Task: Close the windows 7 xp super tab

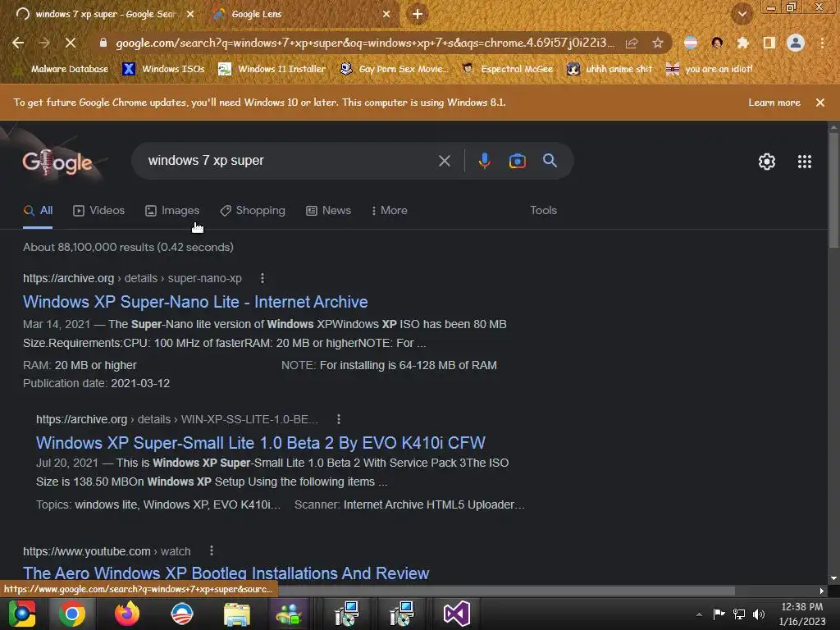Action: tap(190, 14)
